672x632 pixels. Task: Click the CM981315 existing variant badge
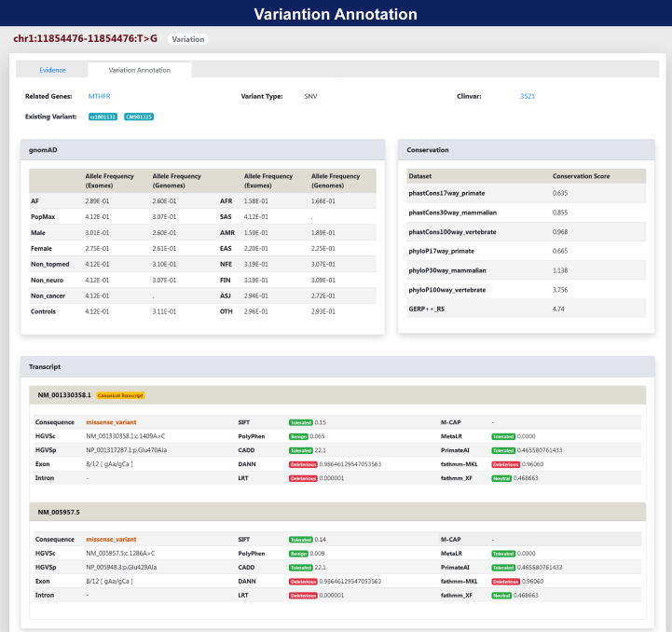139,117
